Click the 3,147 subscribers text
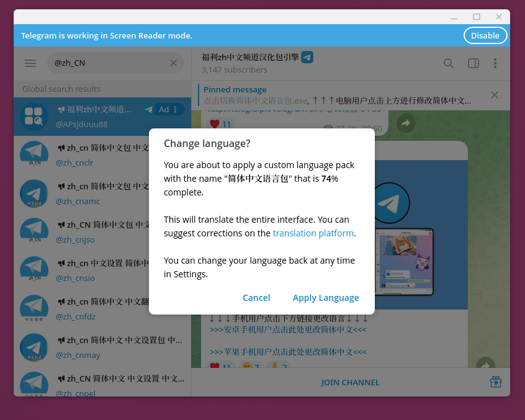The image size is (525, 420). 235,70
